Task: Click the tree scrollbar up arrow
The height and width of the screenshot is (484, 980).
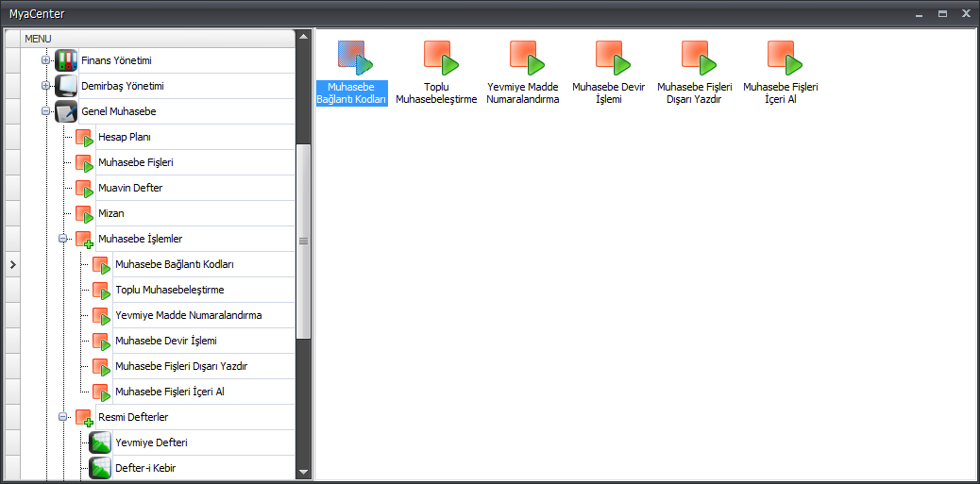Action: coord(304,36)
